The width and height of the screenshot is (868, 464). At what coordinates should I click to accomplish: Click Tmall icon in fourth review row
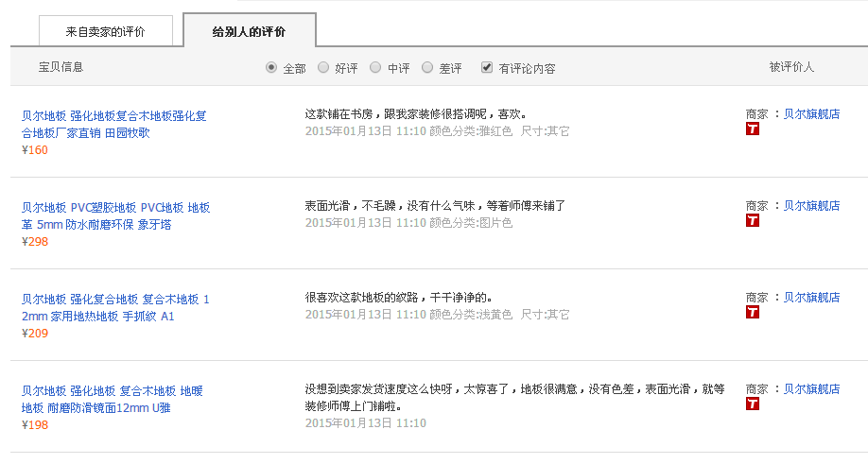pos(753,404)
